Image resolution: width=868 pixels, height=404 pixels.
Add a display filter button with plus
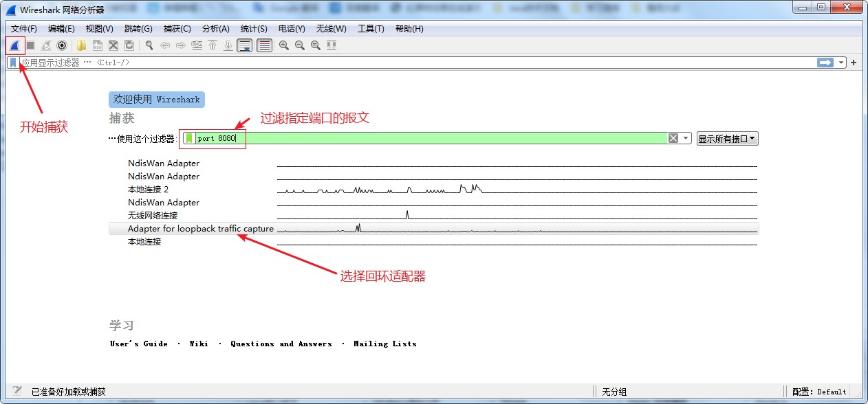pyautogui.click(x=854, y=63)
